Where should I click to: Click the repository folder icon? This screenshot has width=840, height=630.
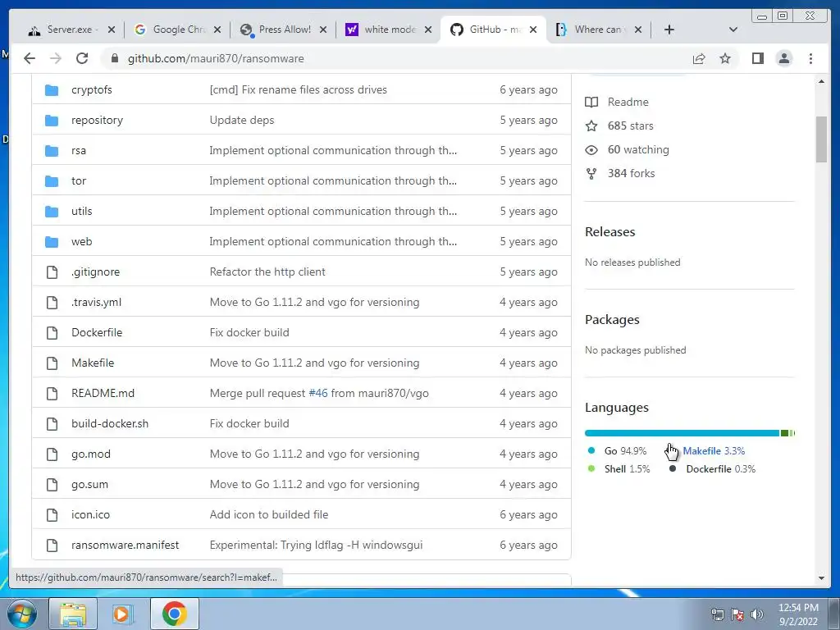[x=52, y=120]
